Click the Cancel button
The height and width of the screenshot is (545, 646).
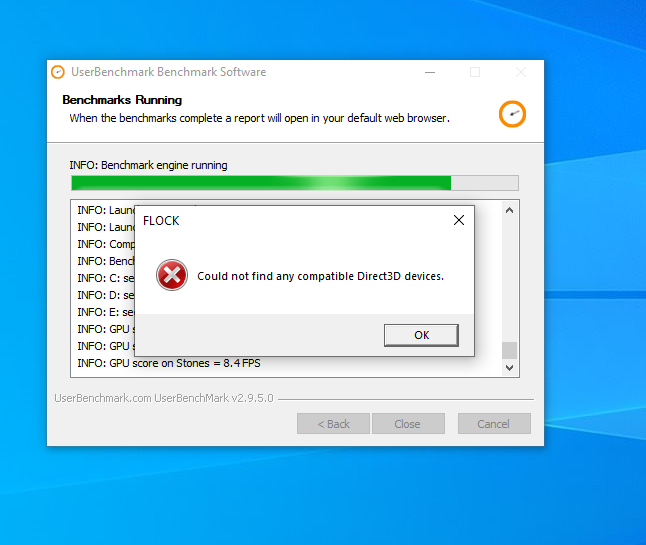tap(494, 423)
